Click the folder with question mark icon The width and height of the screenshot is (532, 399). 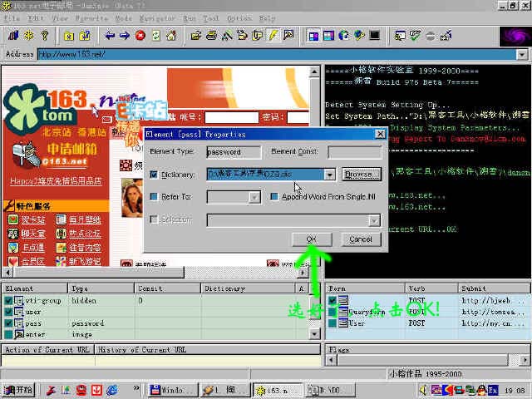coord(85,35)
